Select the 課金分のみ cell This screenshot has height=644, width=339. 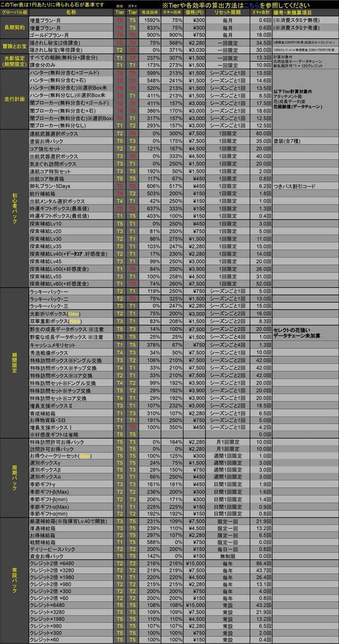pyautogui.click(x=71, y=64)
